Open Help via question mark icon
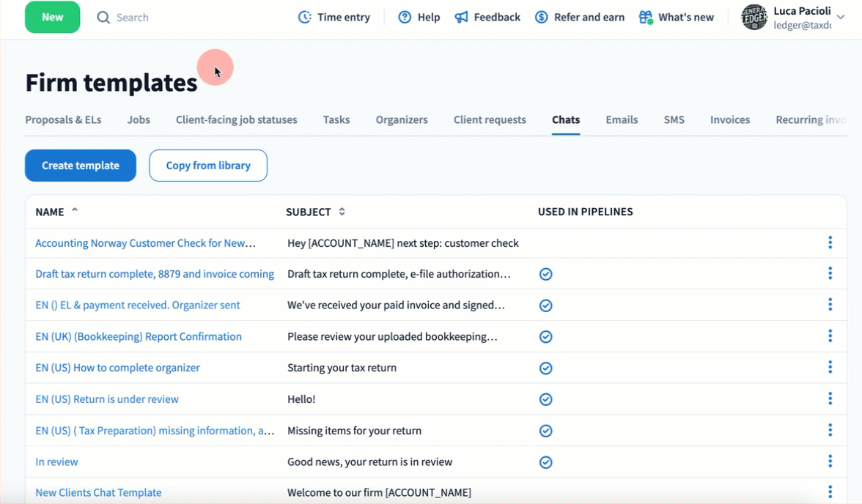The height and width of the screenshot is (504, 862). click(x=405, y=17)
